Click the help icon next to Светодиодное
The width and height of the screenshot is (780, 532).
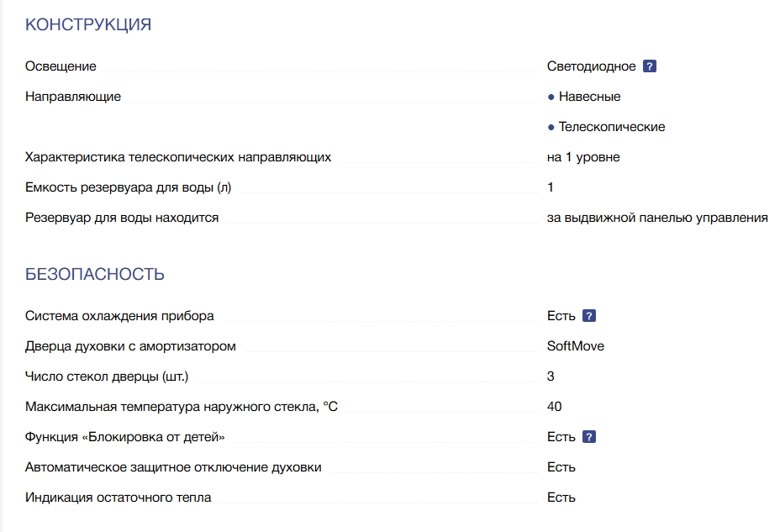click(x=649, y=66)
